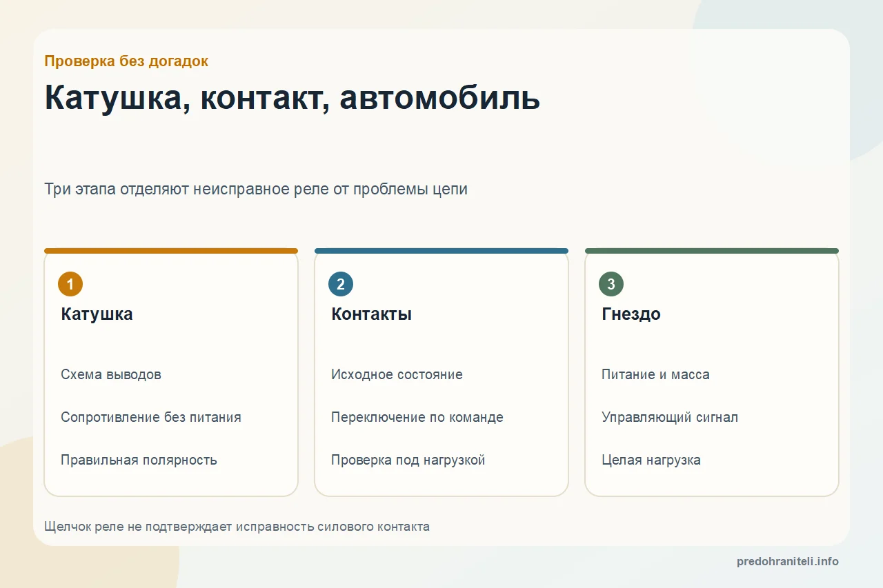The image size is (883, 588).
Task: Click the number 1 badge on Катушка card
Action: [70, 284]
